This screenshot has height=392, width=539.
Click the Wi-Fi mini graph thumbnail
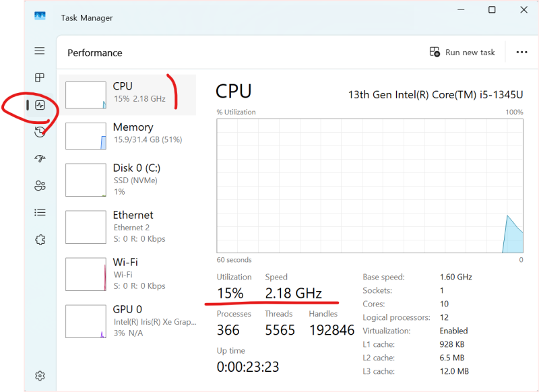tap(86, 274)
